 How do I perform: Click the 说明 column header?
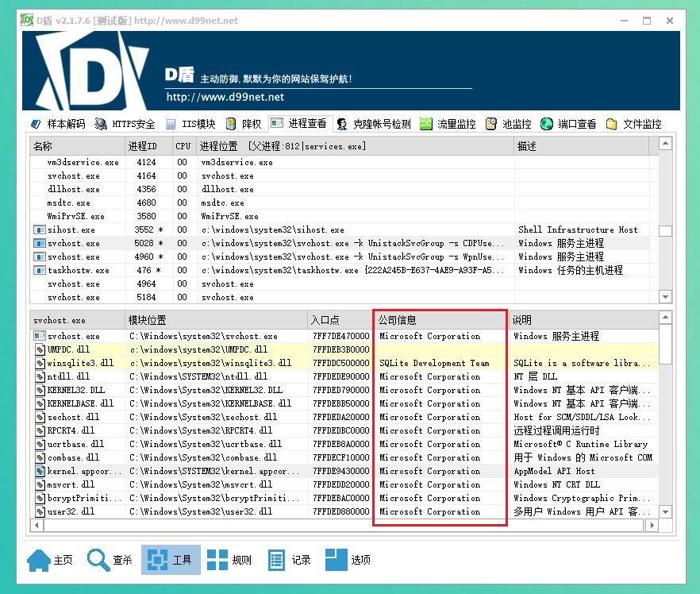coord(583,320)
